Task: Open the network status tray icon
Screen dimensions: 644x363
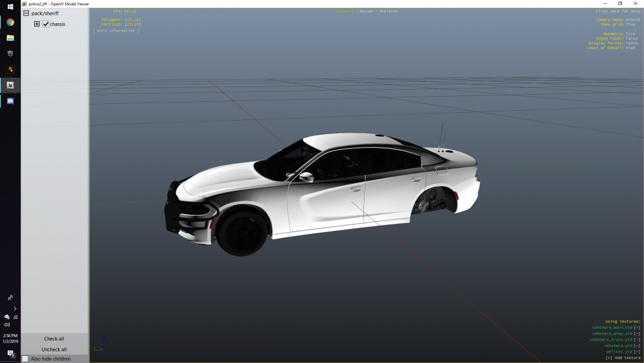Action: tap(15, 317)
